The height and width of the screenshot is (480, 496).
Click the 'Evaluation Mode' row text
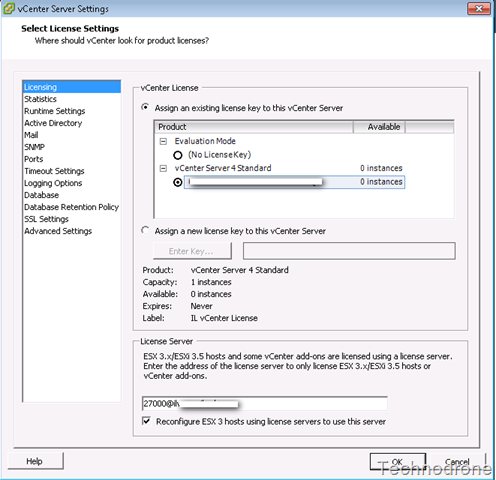(205, 141)
